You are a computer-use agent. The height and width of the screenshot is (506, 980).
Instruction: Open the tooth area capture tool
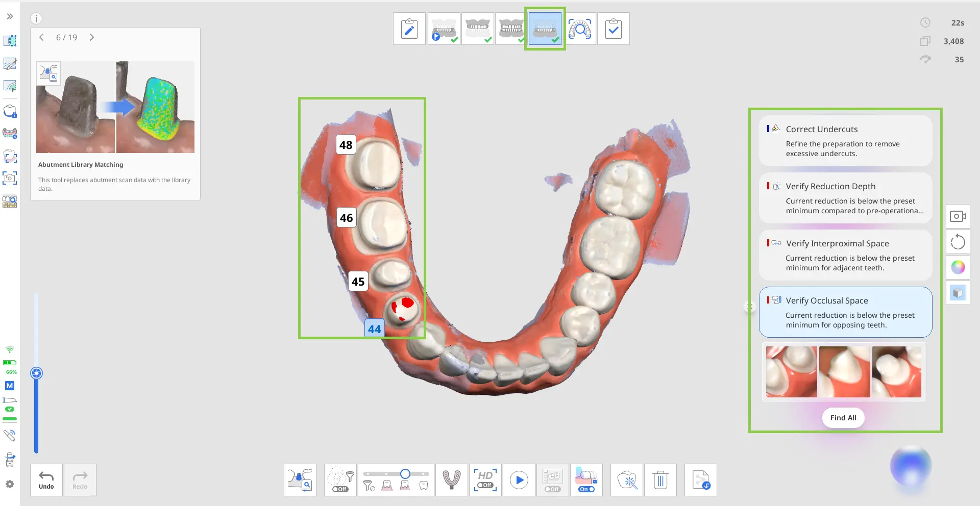(x=10, y=156)
